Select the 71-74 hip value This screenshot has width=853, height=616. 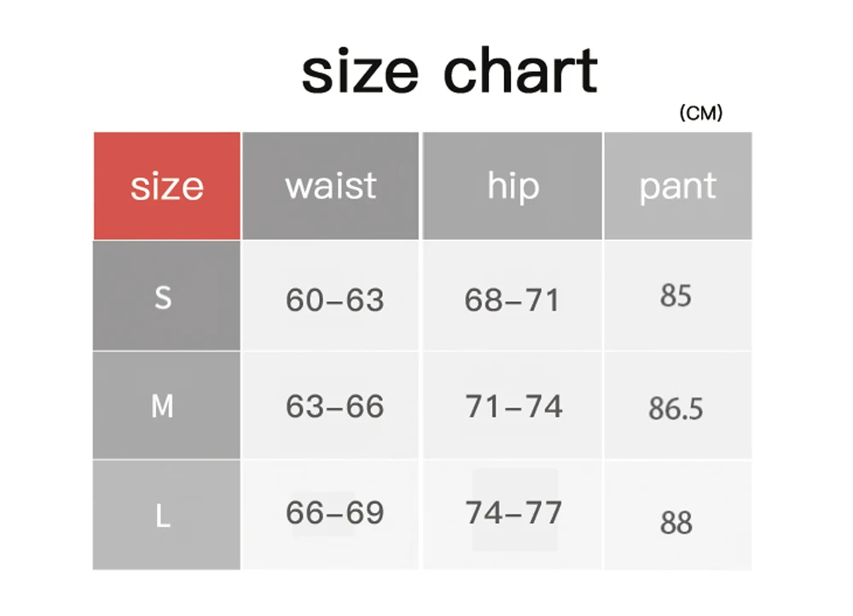[x=514, y=407]
